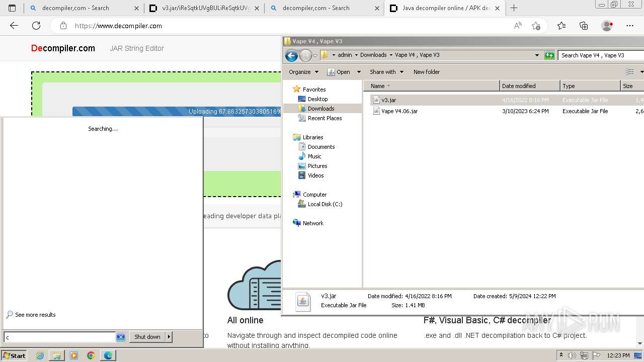Viewport: 644px width, 362px height.
Task: Open Internet Explorer from taskbar
Action: click(40, 355)
